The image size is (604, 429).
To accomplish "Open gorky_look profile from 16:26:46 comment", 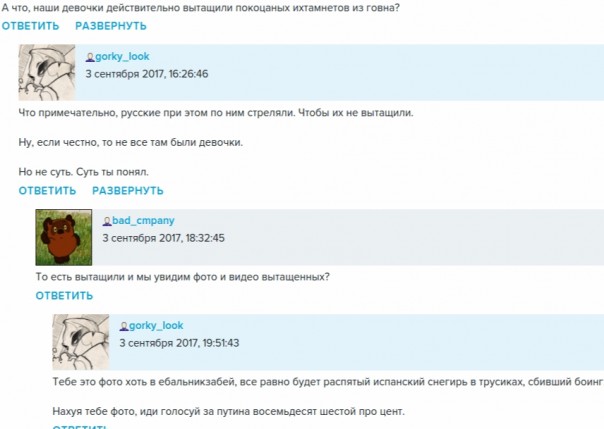I will 122,57.
